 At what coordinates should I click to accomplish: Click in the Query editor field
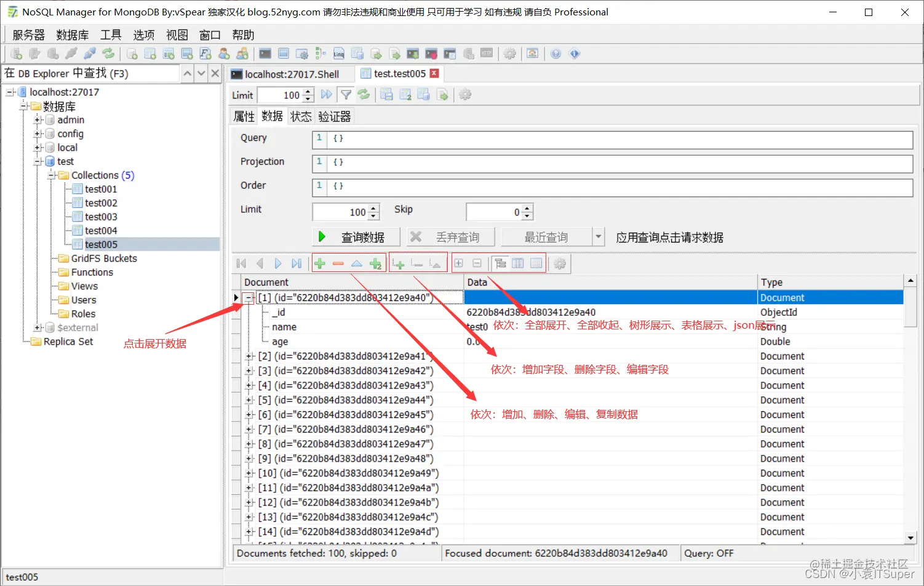[612, 140]
